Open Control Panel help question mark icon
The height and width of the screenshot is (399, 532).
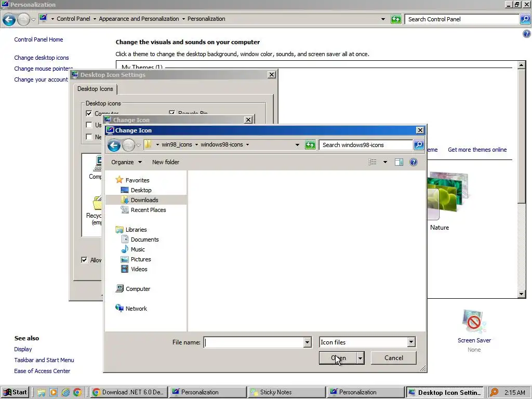coord(527,34)
